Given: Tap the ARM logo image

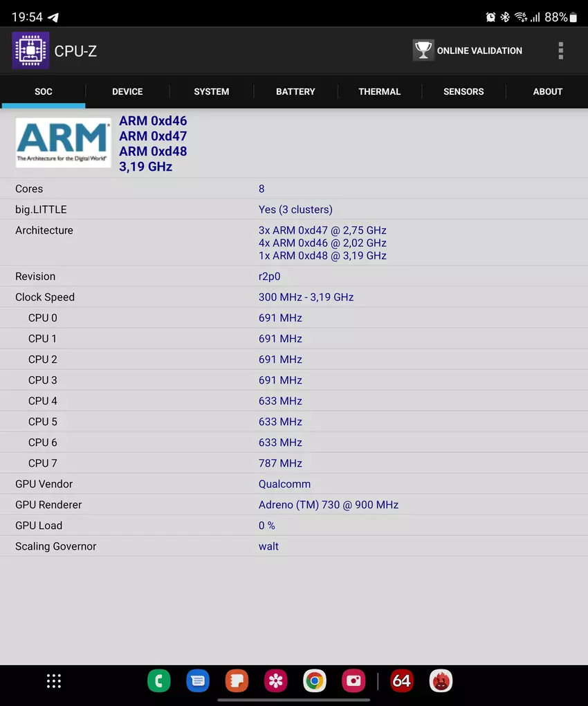Looking at the screenshot, I should click(63, 143).
